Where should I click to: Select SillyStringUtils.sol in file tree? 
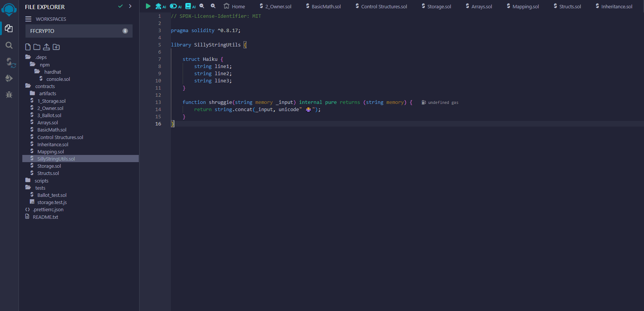(x=81, y=159)
